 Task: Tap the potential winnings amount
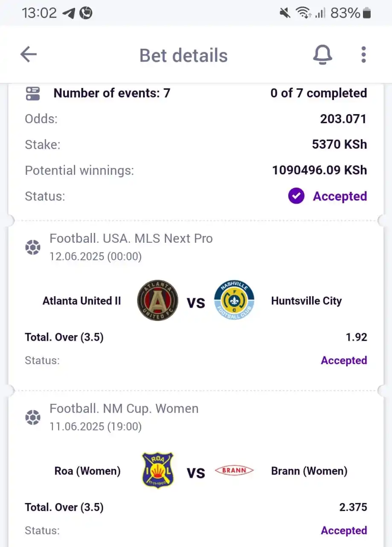319,170
